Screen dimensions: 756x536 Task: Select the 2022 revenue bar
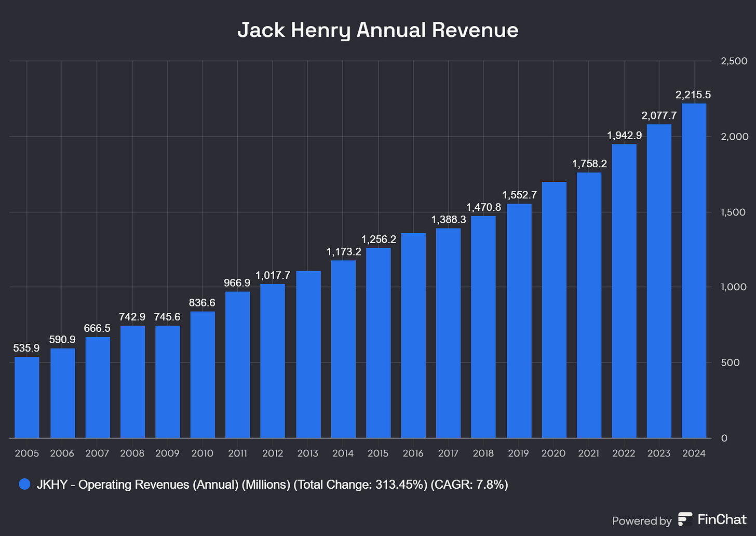tap(624, 291)
